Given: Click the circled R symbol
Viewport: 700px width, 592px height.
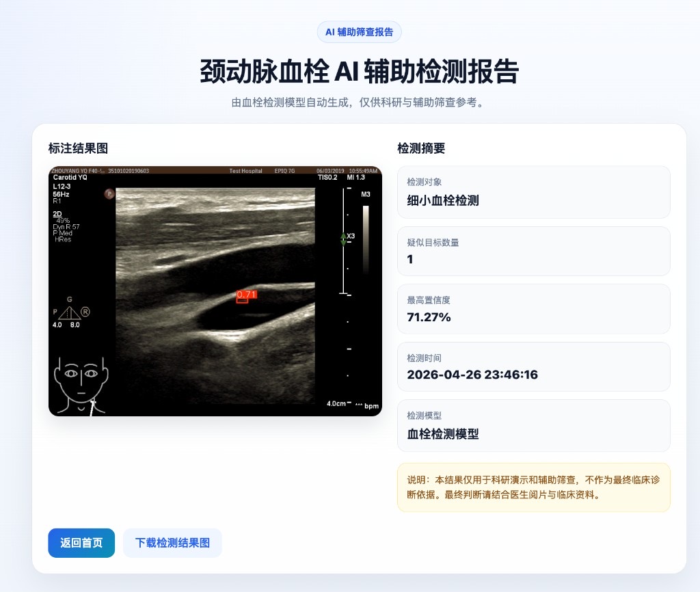Looking at the screenshot, I should click(85, 312).
